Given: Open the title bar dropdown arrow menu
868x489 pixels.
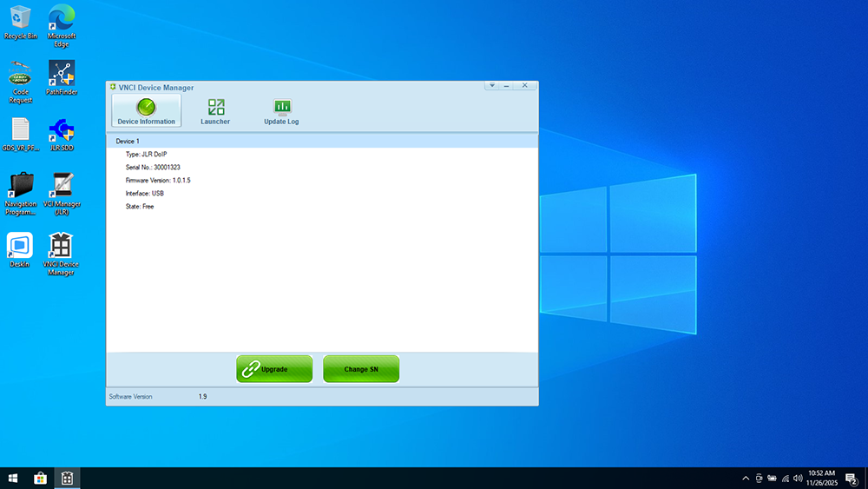Looking at the screenshot, I should point(492,86).
